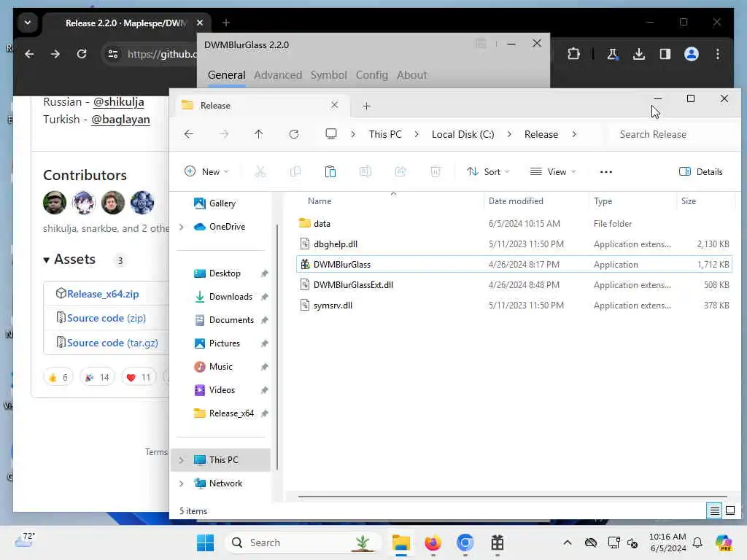Switch to About tab in DWMBlurGlass
747x560 pixels.
(x=411, y=75)
